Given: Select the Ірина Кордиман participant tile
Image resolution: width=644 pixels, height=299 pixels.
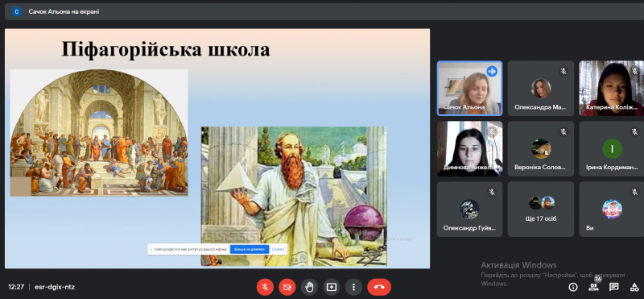Looking at the screenshot, I should 612,149.
